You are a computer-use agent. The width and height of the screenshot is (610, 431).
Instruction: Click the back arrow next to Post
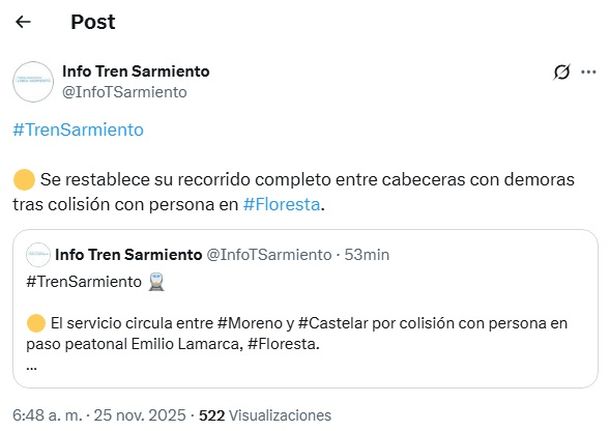[x=23, y=22]
